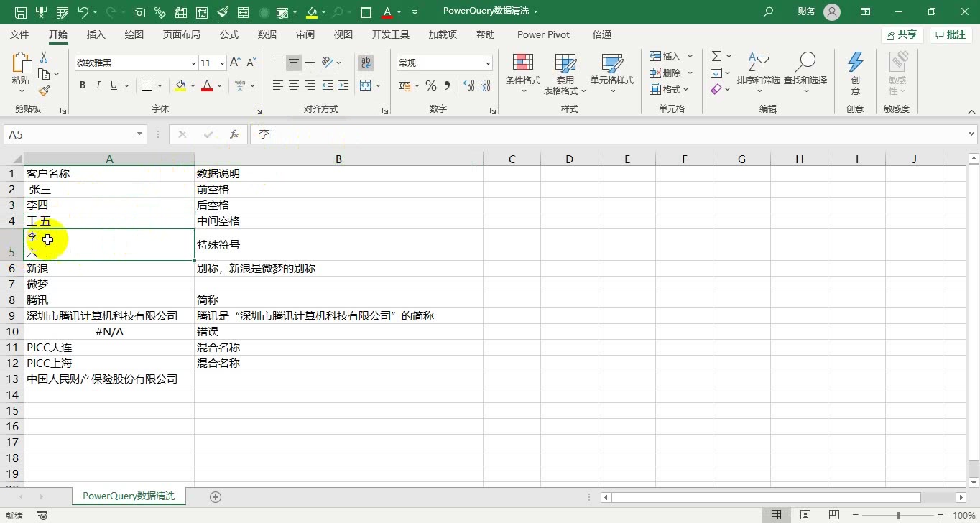
Task: Insert a function with the fx button
Action: coord(234,134)
